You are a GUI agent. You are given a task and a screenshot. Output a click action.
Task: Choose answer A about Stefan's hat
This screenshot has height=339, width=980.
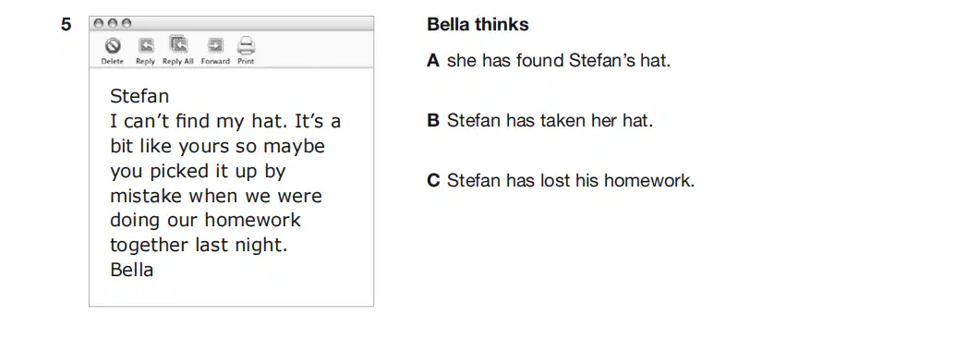point(549,61)
